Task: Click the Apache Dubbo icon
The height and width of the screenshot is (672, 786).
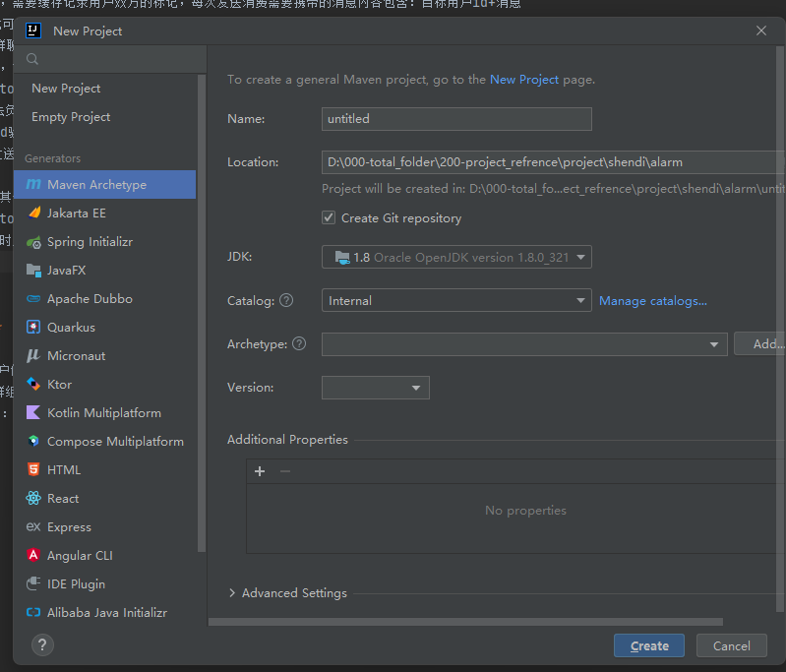Action: pos(33,299)
